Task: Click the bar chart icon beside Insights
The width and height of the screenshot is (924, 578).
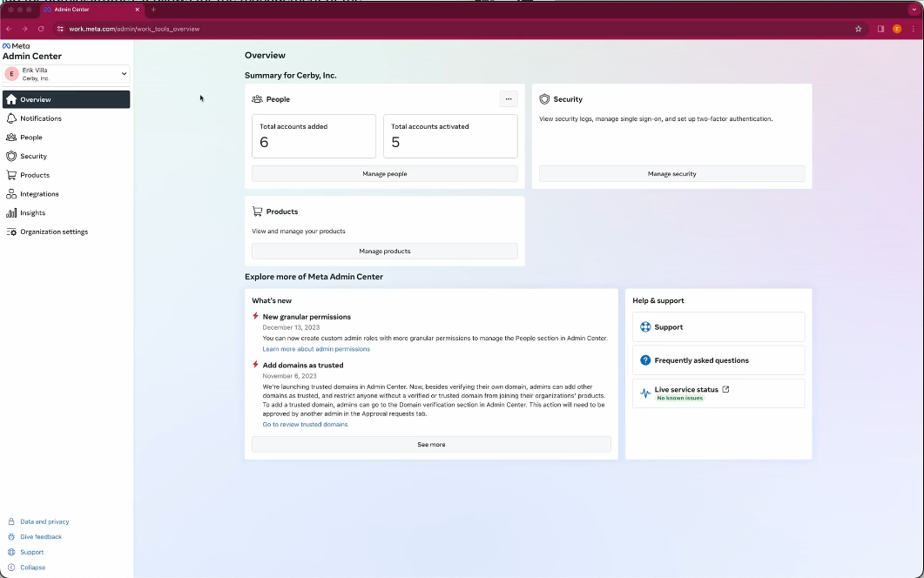Action: 11,212
